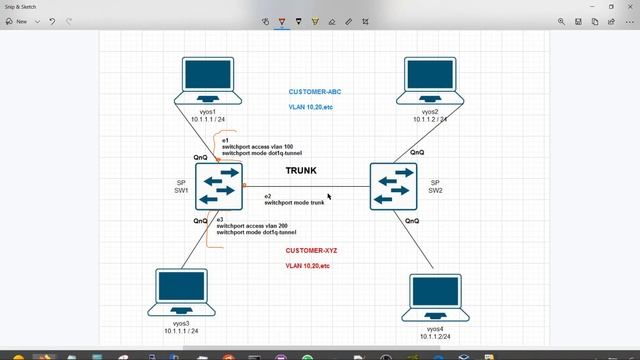Click the horizontal scrollbar below the canvas

(311, 348)
